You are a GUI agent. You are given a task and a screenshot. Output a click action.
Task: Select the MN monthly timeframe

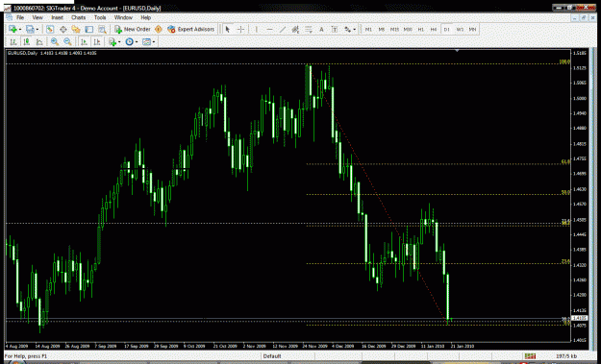point(472,29)
